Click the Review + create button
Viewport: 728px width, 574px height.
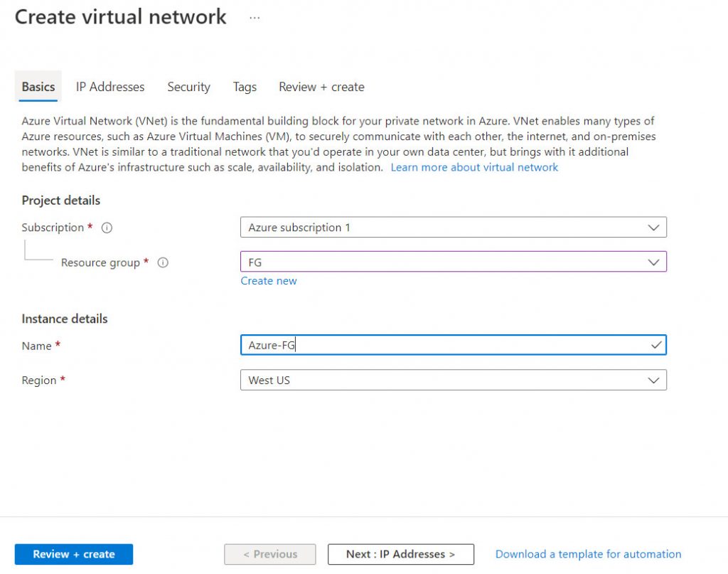click(x=73, y=553)
